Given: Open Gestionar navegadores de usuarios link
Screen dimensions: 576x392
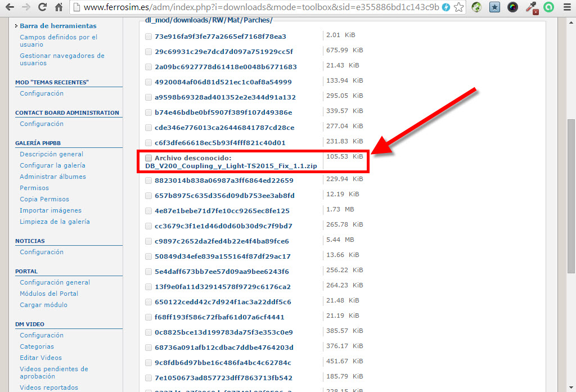Looking at the screenshot, I should (x=62, y=59).
